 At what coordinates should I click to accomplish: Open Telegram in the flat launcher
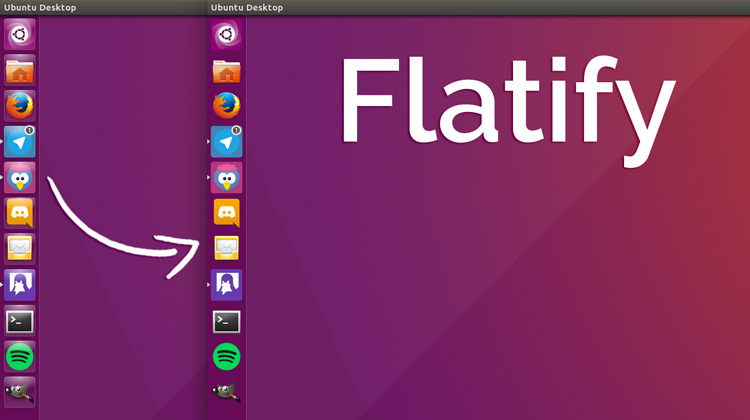pos(227,142)
